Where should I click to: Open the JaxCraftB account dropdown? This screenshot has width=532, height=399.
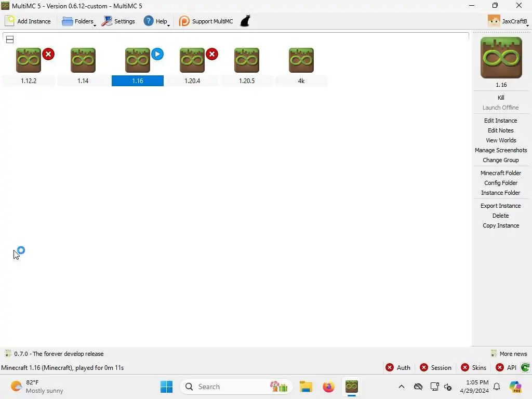[508, 21]
